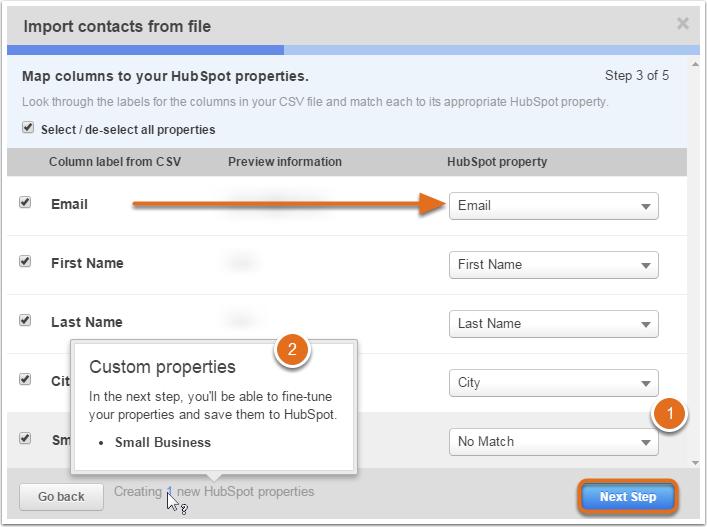The image size is (707, 527).
Task: Toggle Select / de-select all properties checkbox
Action: pyautogui.click(x=28, y=128)
